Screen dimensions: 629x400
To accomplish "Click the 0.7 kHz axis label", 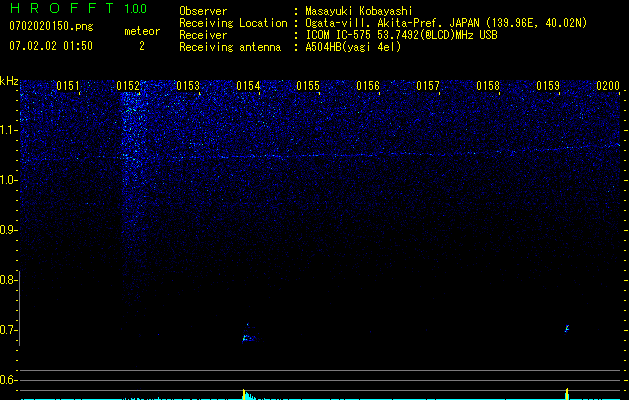I will [x=8, y=330].
